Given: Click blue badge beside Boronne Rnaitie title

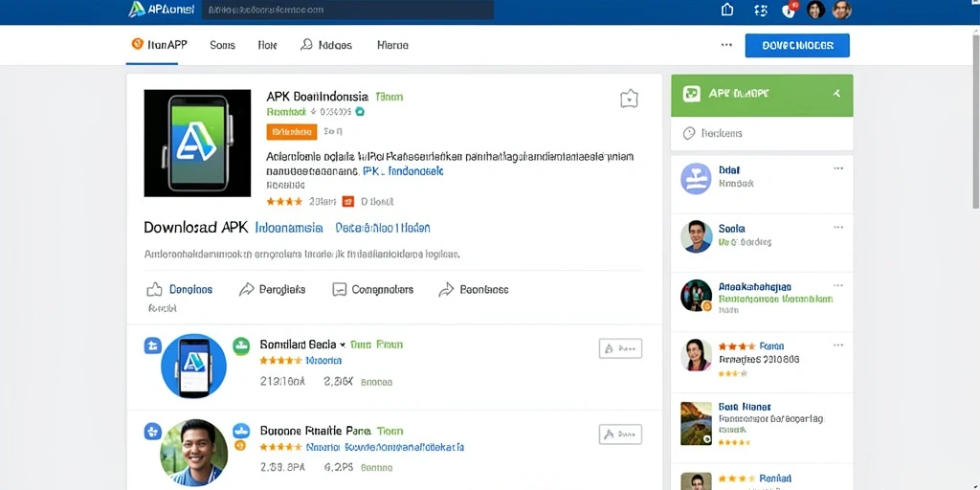Looking at the screenshot, I should tap(241, 430).
